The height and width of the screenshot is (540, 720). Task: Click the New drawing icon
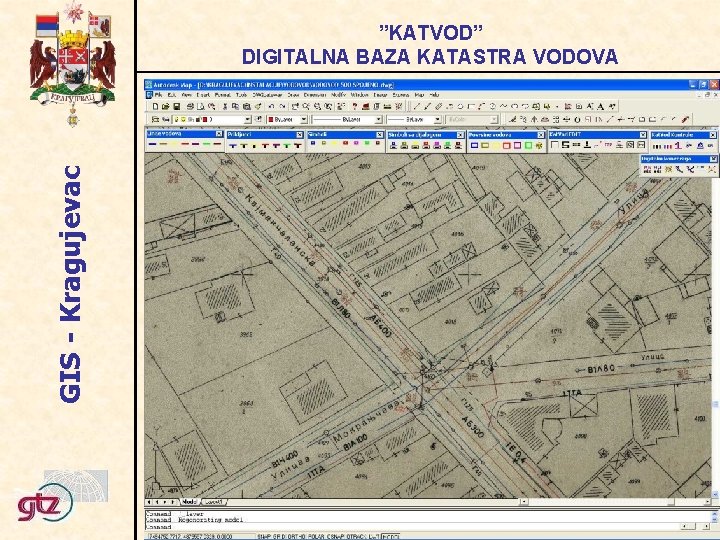click(x=155, y=107)
